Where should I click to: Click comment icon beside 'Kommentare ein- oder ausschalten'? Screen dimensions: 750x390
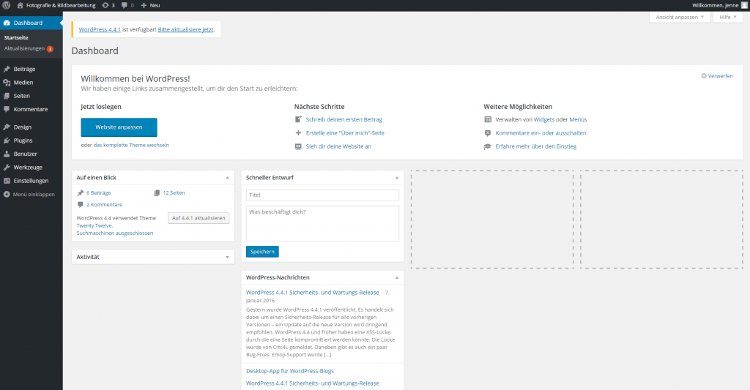pyautogui.click(x=488, y=133)
